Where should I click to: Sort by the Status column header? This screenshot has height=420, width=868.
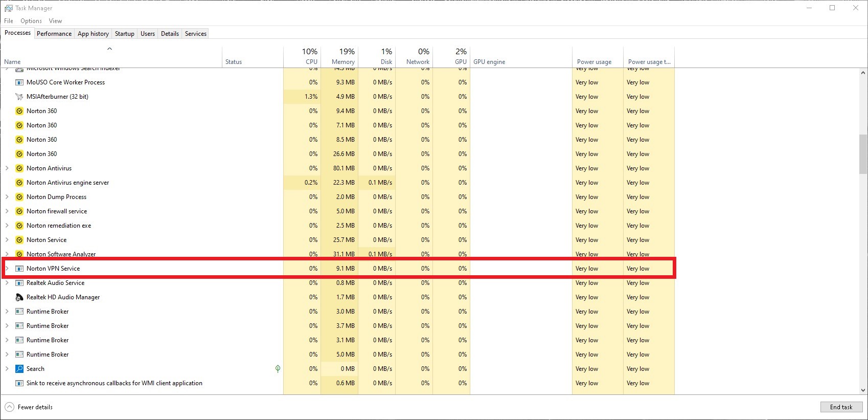(x=253, y=57)
